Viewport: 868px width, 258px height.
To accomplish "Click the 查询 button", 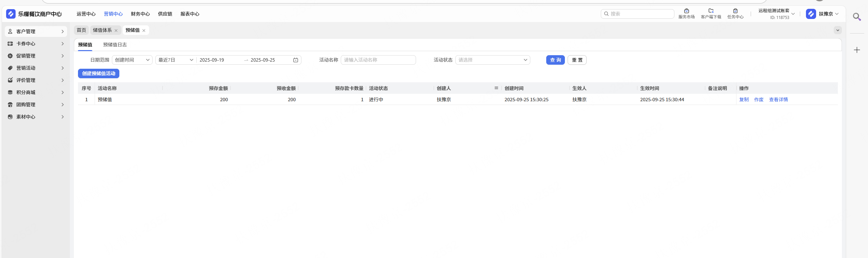I will click(555, 60).
